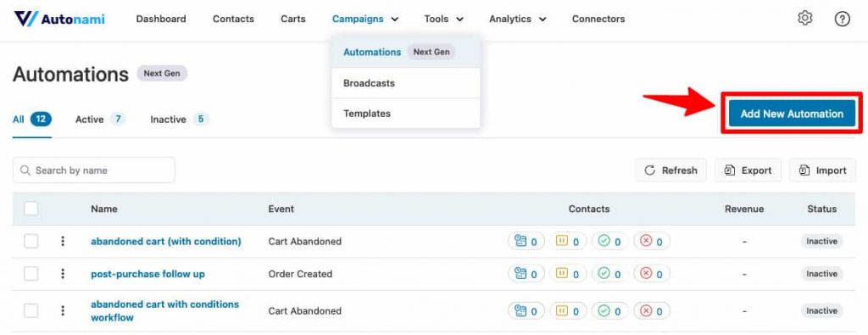868x335 pixels.
Task: Click Add New Automation button
Action: (x=792, y=114)
